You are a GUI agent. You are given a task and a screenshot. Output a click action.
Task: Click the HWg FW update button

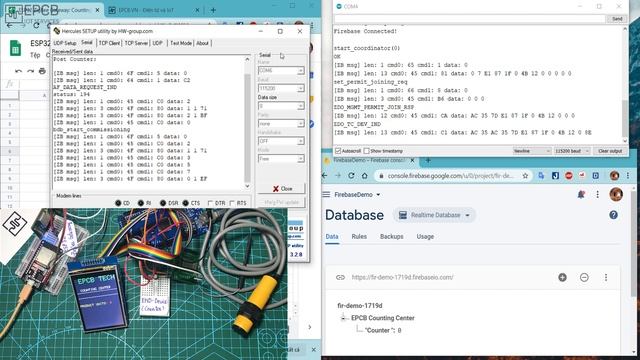[282, 202]
